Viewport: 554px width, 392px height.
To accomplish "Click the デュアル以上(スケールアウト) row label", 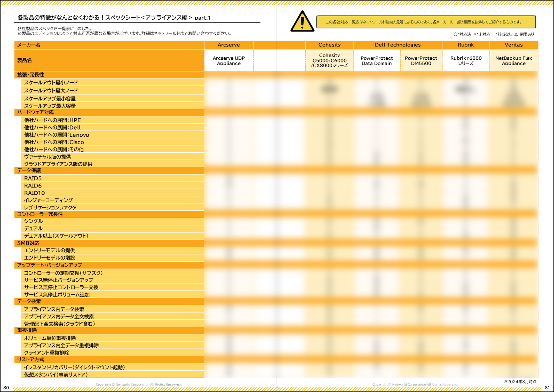I will click(113, 236).
